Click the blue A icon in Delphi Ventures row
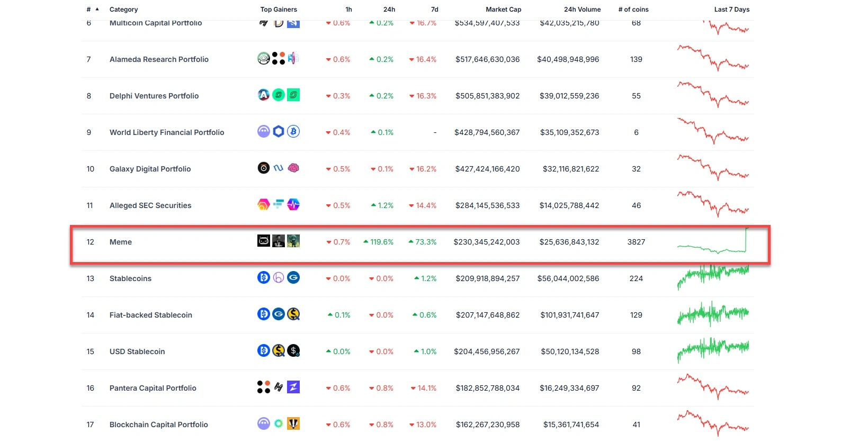868x442 pixels. pyautogui.click(x=264, y=95)
